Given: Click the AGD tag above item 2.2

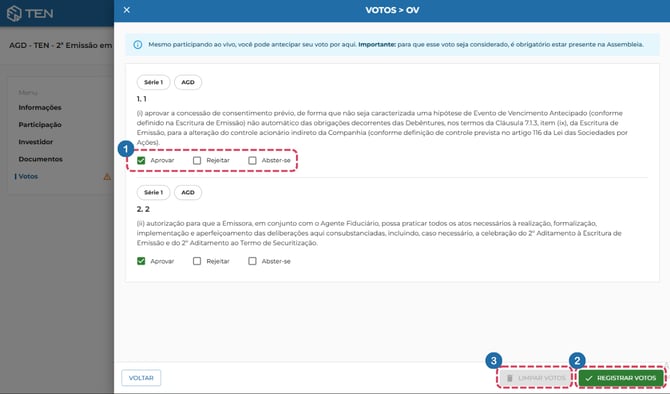Looking at the screenshot, I should (x=188, y=192).
